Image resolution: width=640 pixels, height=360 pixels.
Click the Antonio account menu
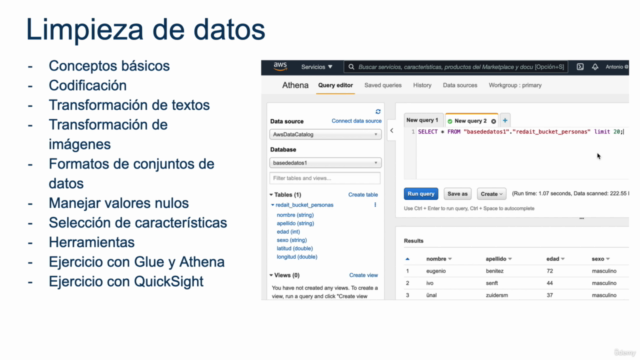click(617, 67)
